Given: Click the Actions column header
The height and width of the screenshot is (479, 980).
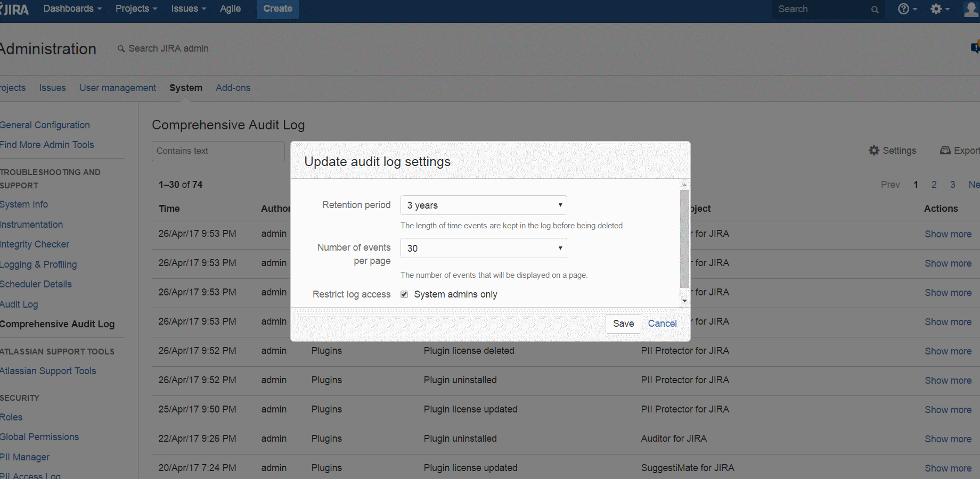Looking at the screenshot, I should tap(941, 209).
